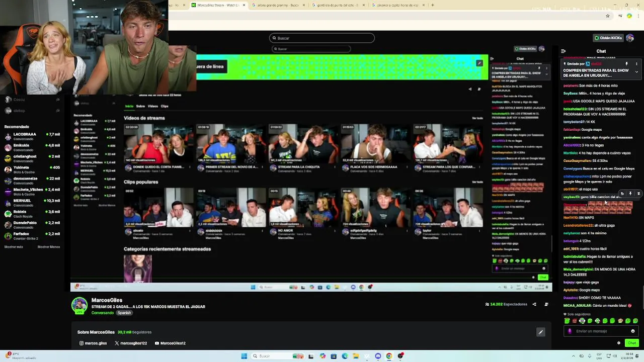Viewport: 644px width, 362px height.
Task: Collapse the chat panel with arrow icon
Action: tap(563, 51)
